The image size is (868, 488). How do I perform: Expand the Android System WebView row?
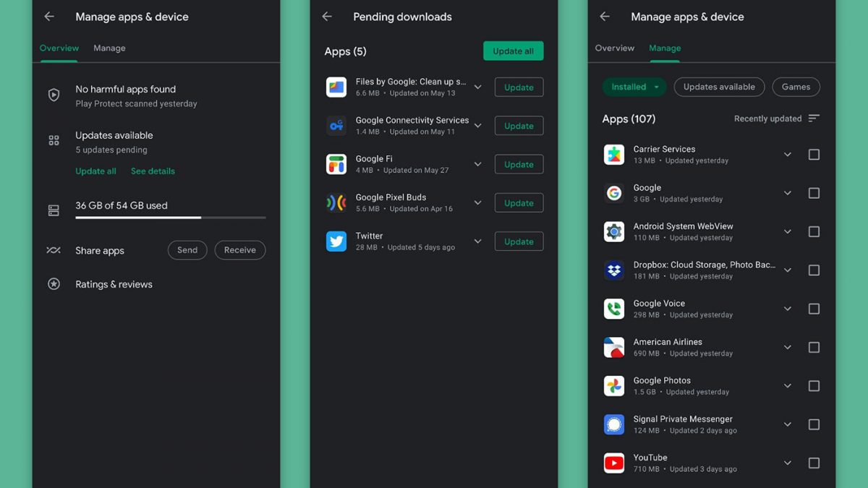pyautogui.click(x=788, y=232)
